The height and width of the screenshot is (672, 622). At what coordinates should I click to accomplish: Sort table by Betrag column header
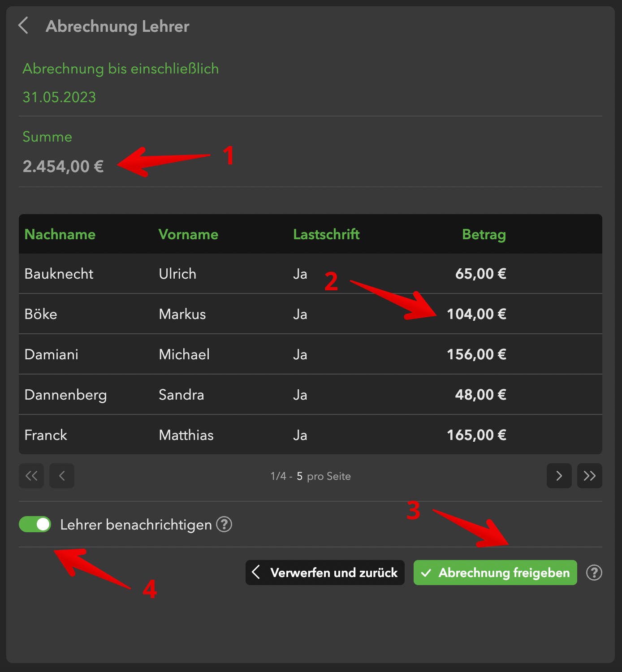point(484,234)
